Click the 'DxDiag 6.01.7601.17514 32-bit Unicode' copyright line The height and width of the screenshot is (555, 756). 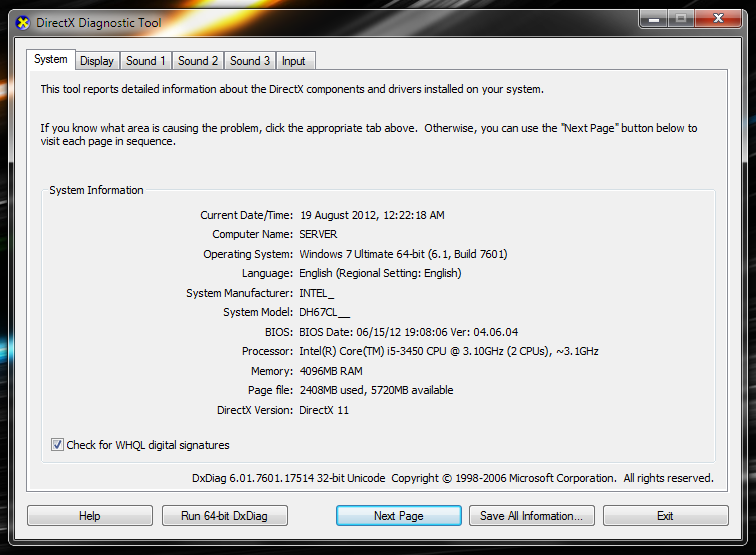point(452,478)
